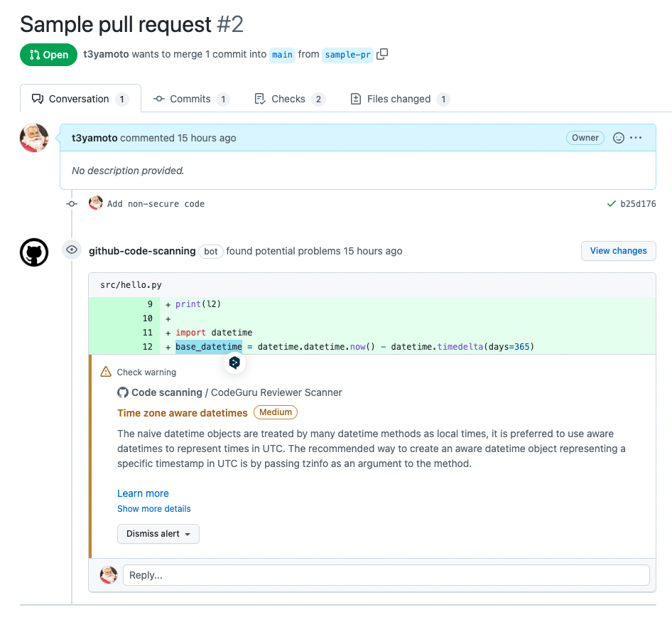Open the Add non-secure code commit

[156, 204]
